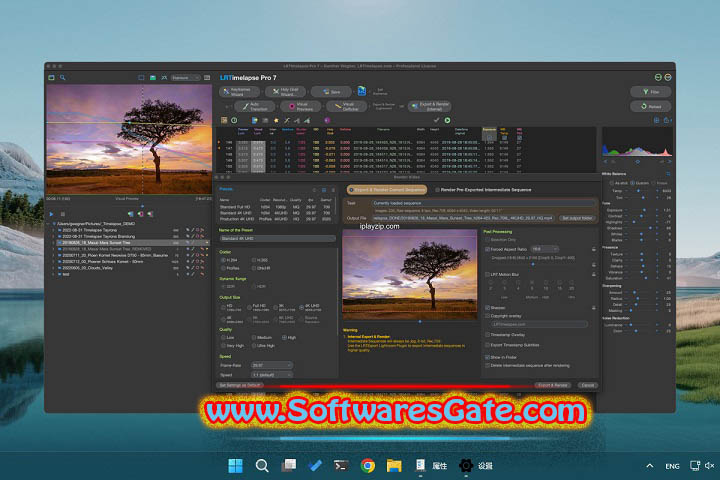
Task: Enable delete intermediate sequence after rendering
Action: tap(487, 366)
